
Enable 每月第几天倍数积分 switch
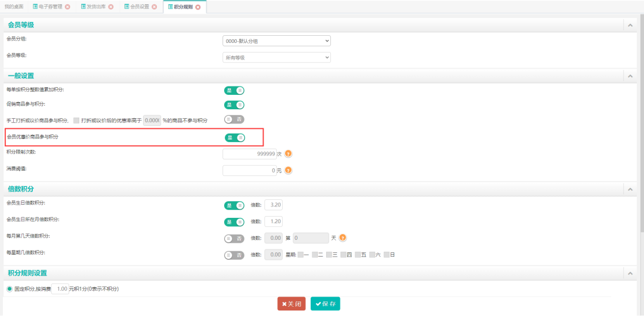234,239
